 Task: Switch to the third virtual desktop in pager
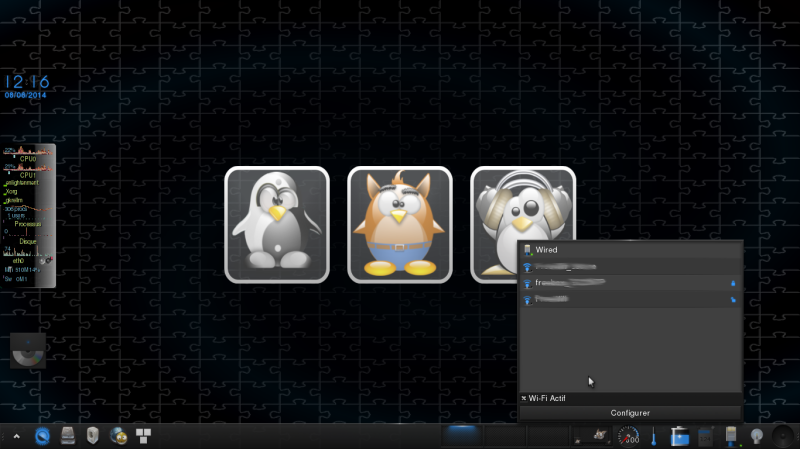pos(548,436)
